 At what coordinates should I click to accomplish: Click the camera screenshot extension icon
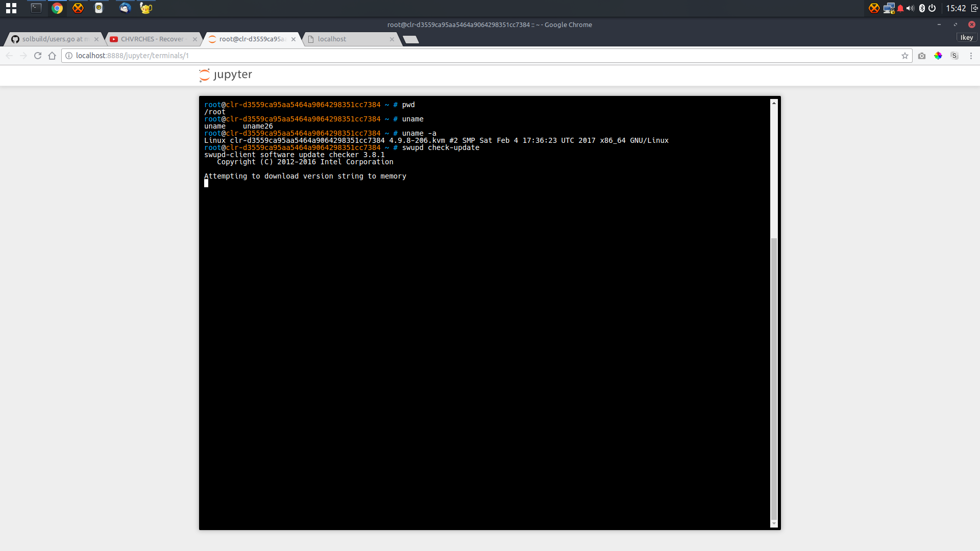click(x=922, y=56)
